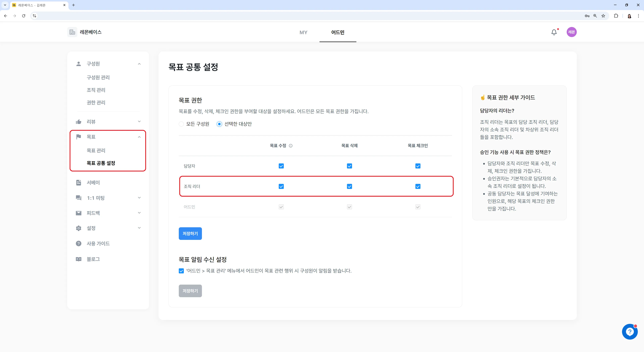Click the browser bookmark star icon
Viewport: 644px width, 352px height.
pyautogui.click(x=603, y=16)
